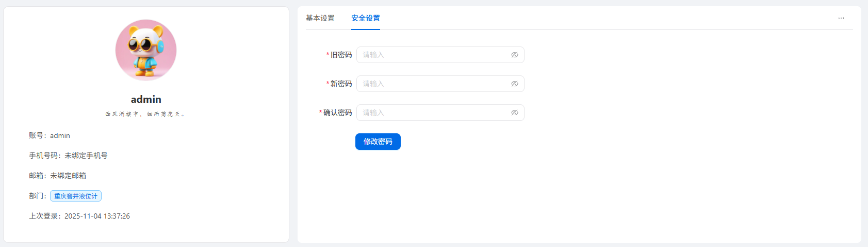Click the 未绑定手机号 phone number text
The width and height of the screenshot is (868, 247).
pyautogui.click(x=86, y=156)
